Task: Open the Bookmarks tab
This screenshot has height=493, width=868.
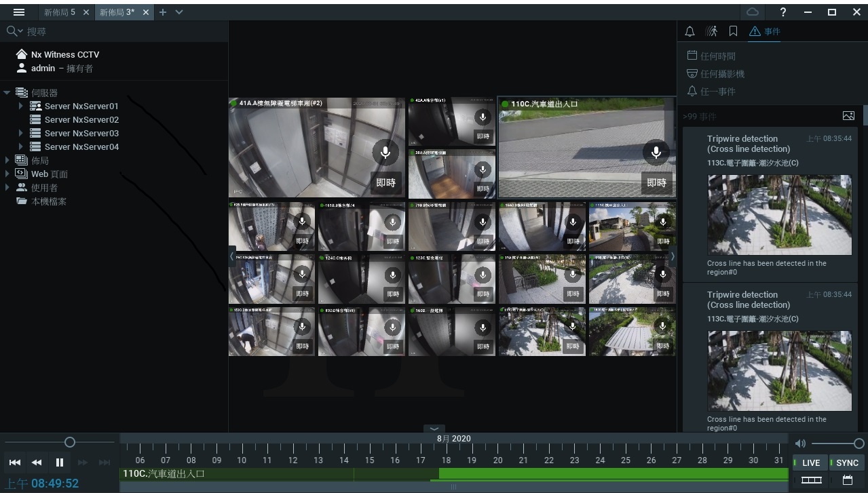Action: (733, 32)
